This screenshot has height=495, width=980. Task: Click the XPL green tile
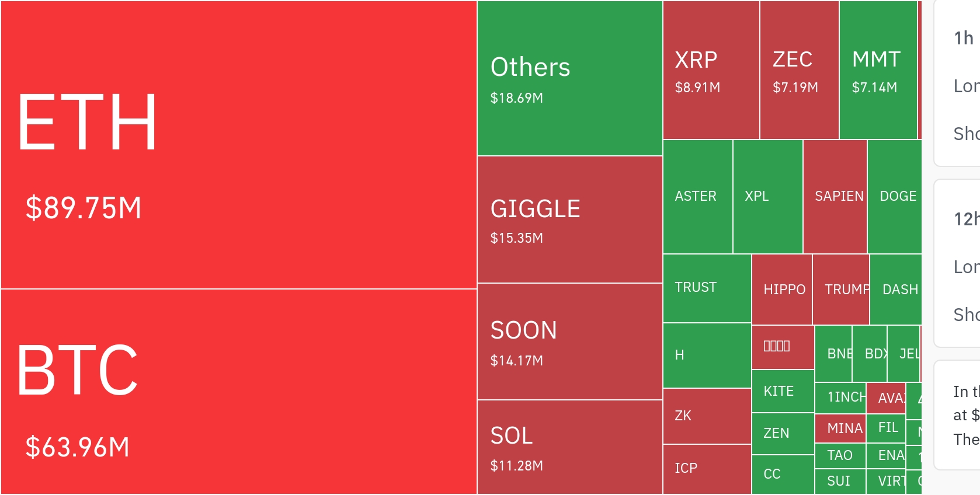click(767, 197)
